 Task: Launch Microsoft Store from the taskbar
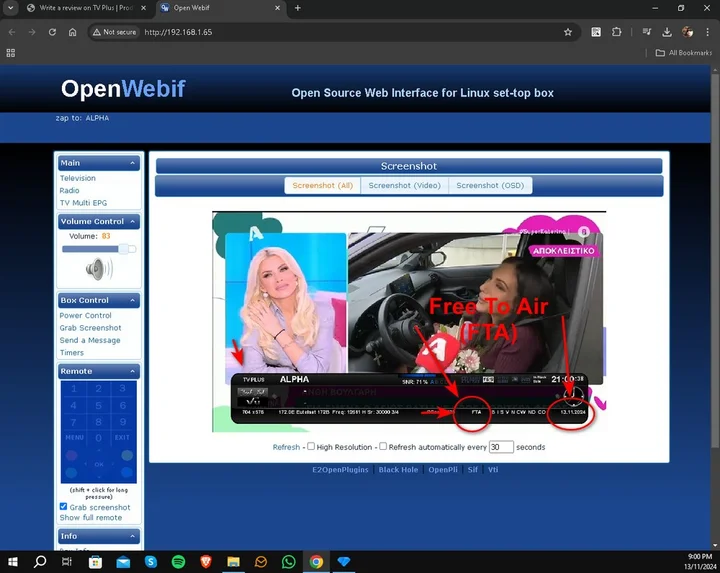click(95, 562)
